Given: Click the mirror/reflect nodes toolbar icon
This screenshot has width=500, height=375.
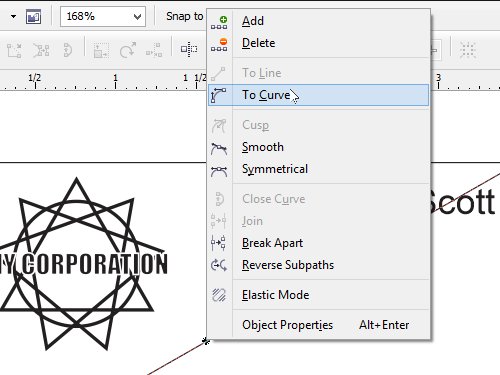Looking at the screenshot, I should pos(189,50).
